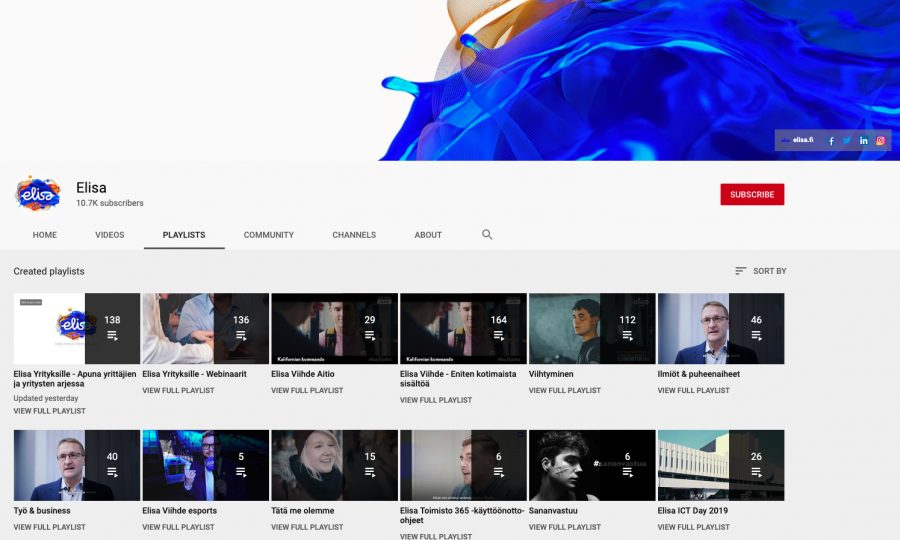View full playlist under Tätä me olemme

(x=307, y=527)
